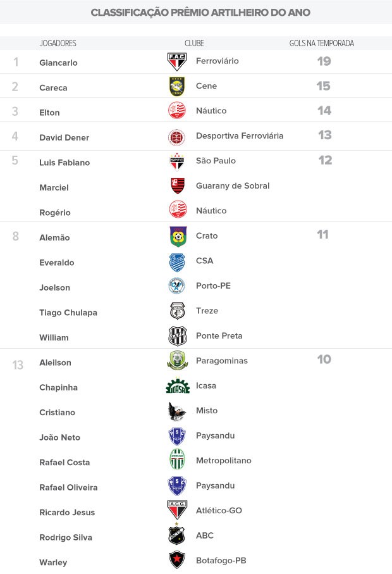Click the Metropolitano green crest

(x=178, y=459)
